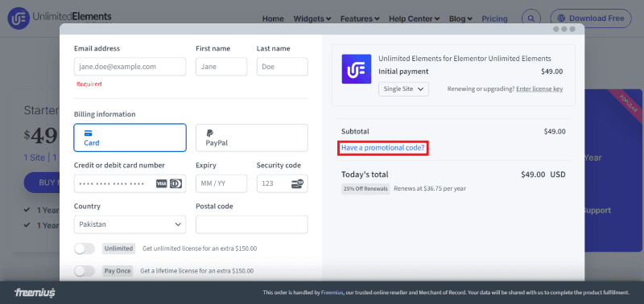644x304 pixels.
Task: Expand the Features menu
Action: (x=360, y=18)
